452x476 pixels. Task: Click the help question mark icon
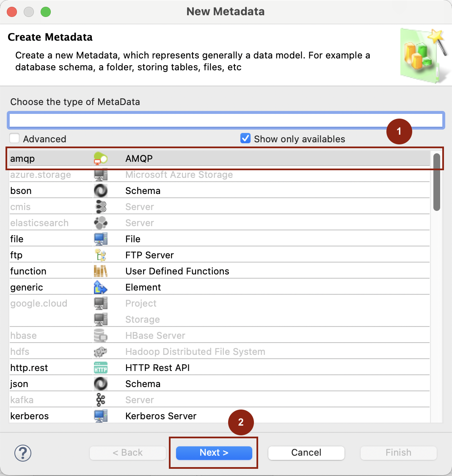coord(23,453)
